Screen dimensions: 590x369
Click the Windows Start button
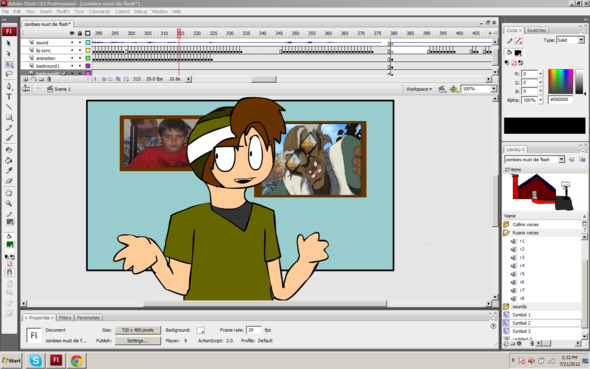[11, 361]
